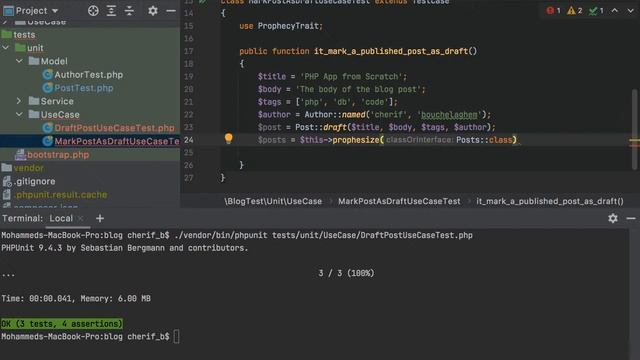Click the green checkmark inspection indicator

click(x=596, y=11)
